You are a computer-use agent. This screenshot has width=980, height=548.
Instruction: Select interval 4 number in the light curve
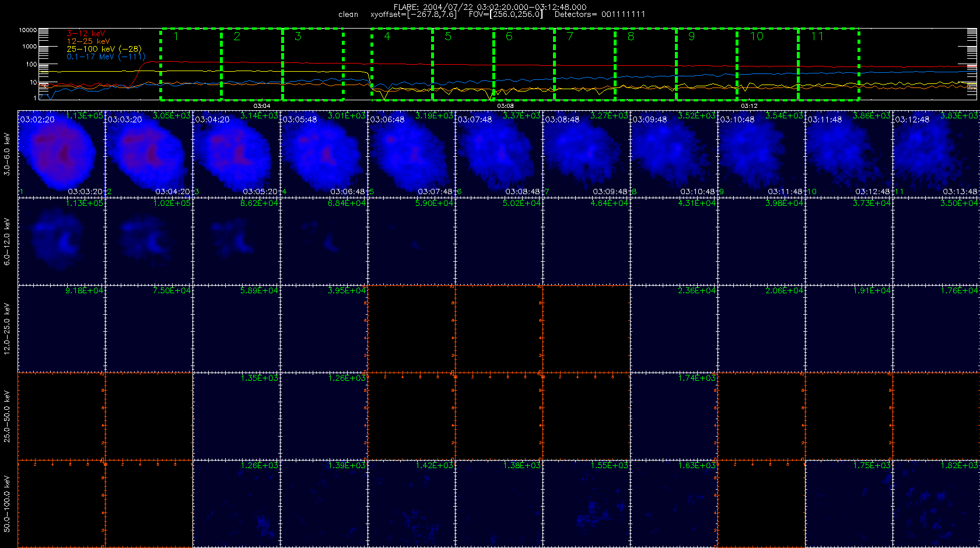click(x=387, y=37)
